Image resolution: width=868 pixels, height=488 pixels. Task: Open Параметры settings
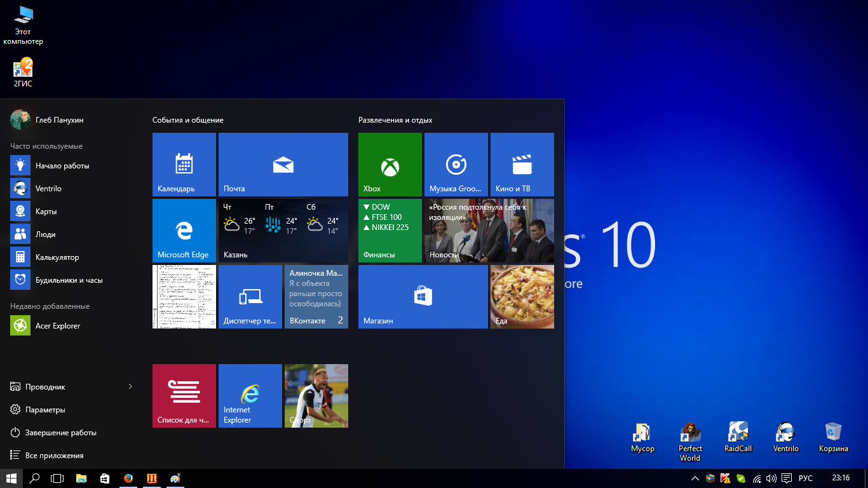(45, 410)
